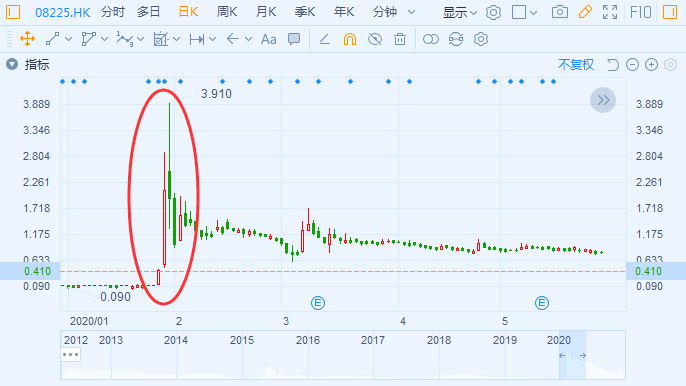This screenshot has width=686, height=386.
Task: Select the line segment drawing tool
Action: tap(52, 39)
